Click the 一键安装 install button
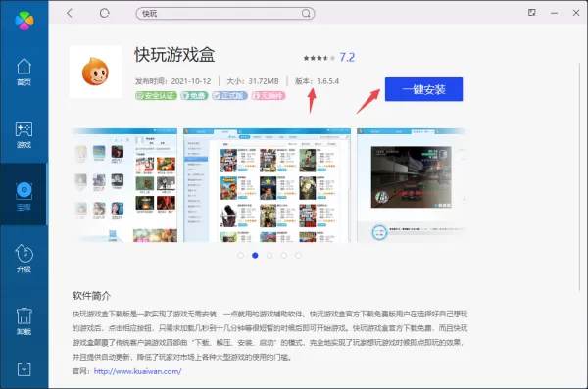The image size is (588, 389). pos(423,89)
